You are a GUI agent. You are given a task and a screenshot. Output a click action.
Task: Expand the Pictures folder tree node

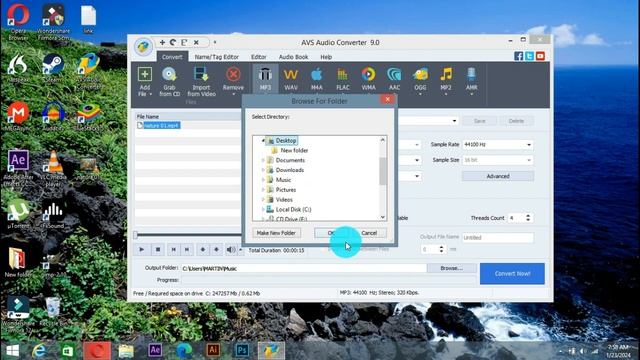(x=263, y=190)
